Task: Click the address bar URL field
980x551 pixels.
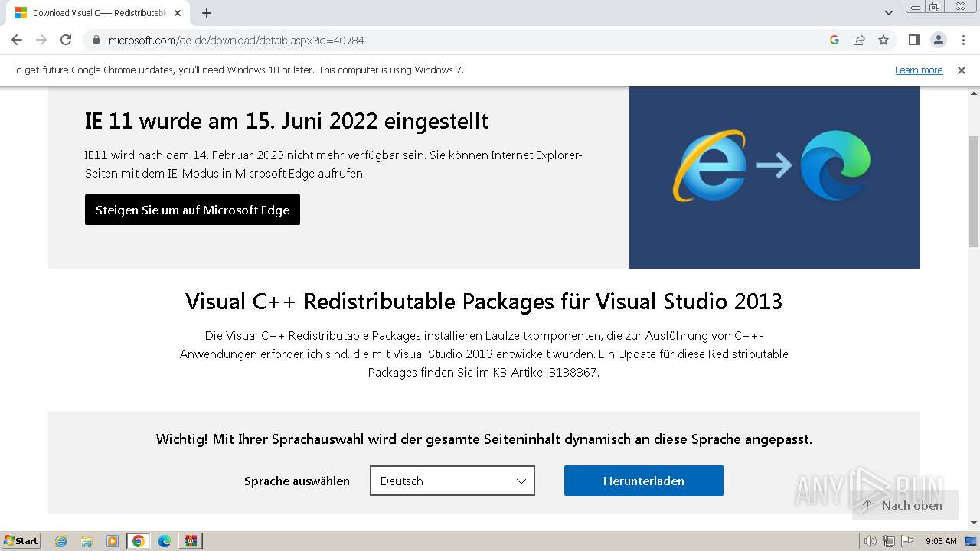Action: point(459,40)
